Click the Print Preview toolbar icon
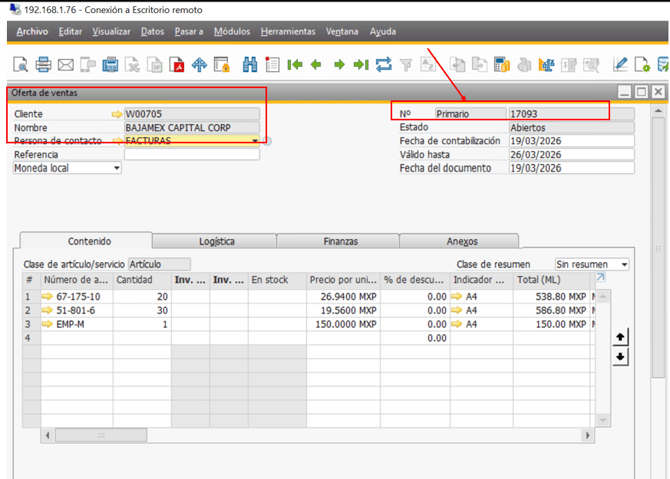 coord(21,65)
